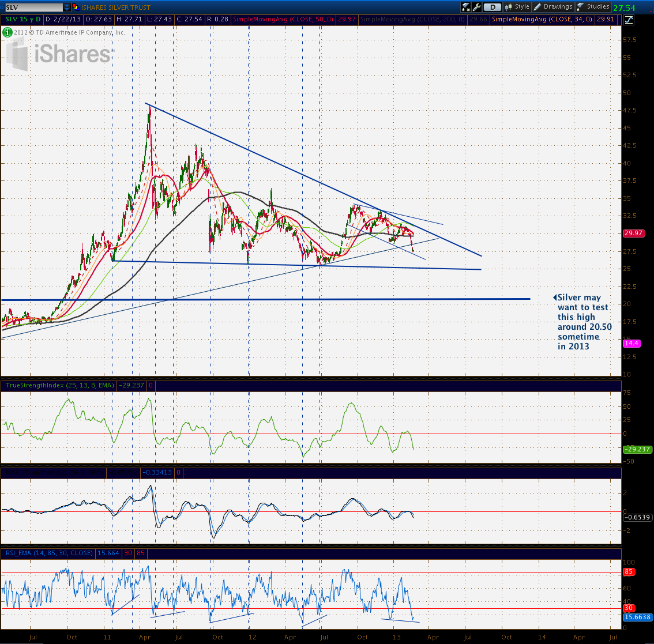This screenshot has width=654, height=644.
Task: Open the Drawings menu
Action: (x=553, y=7)
